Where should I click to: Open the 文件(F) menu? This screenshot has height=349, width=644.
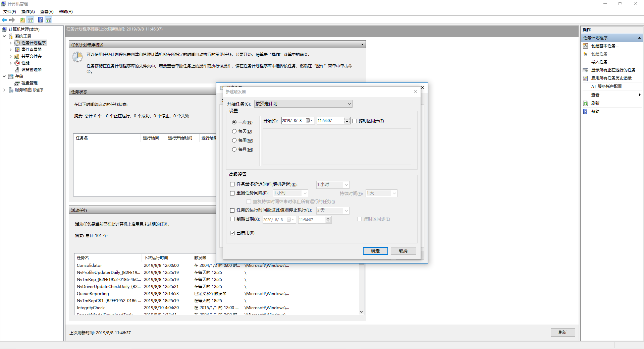click(x=10, y=12)
